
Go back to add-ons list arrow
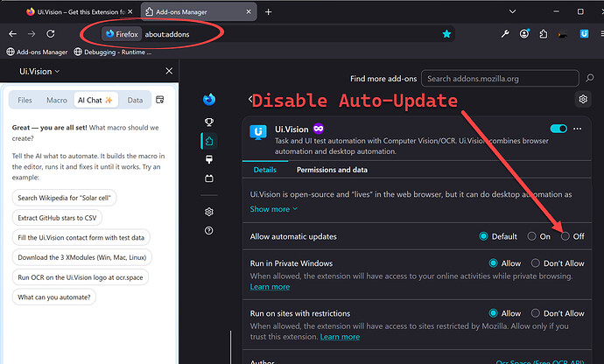pos(250,100)
